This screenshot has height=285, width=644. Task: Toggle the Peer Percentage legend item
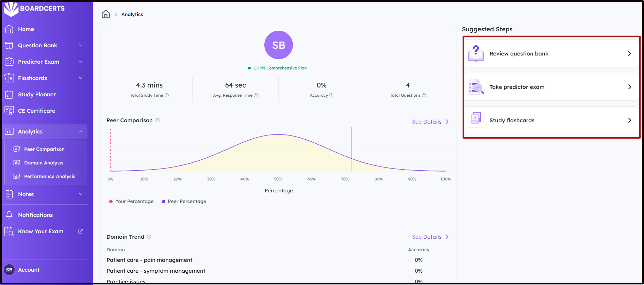pos(184,201)
